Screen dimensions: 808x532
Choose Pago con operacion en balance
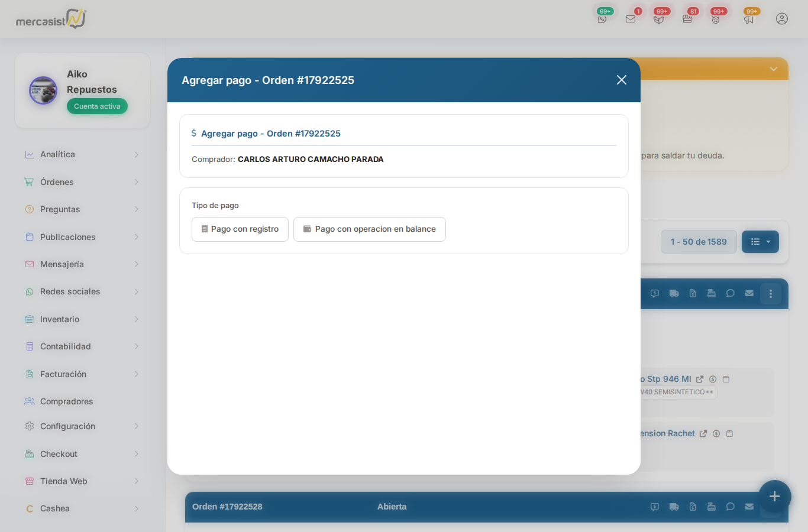pos(369,229)
